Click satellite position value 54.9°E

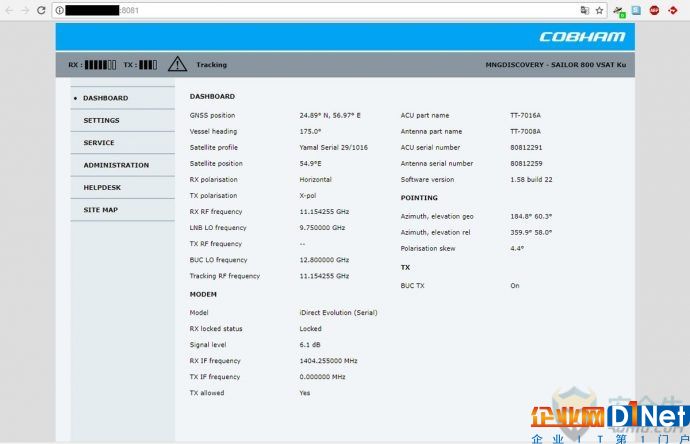click(310, 163)
